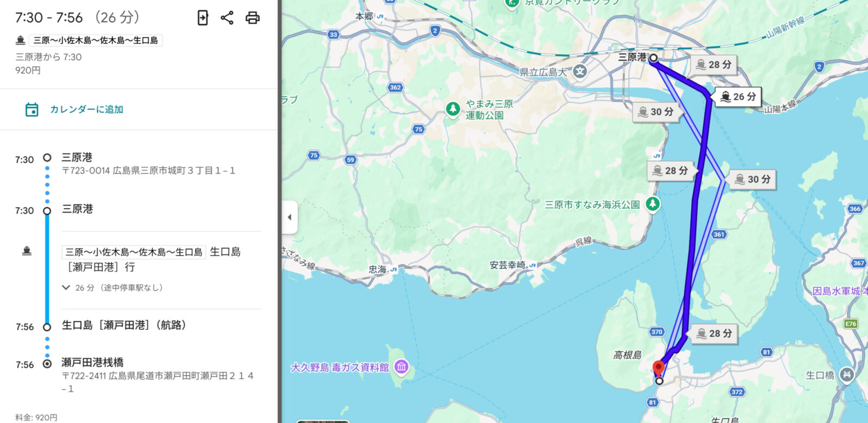Pick the 28 分 route label near 高根島
868x423 pixels.
714,334
